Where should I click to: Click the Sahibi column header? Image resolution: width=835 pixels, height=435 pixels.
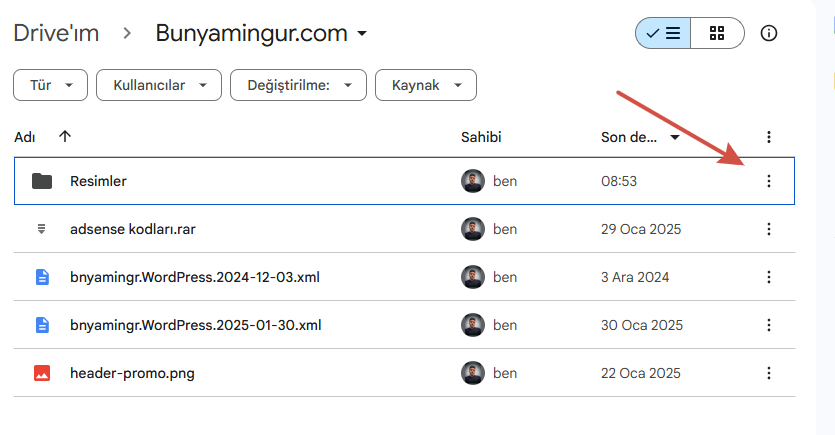481,137
